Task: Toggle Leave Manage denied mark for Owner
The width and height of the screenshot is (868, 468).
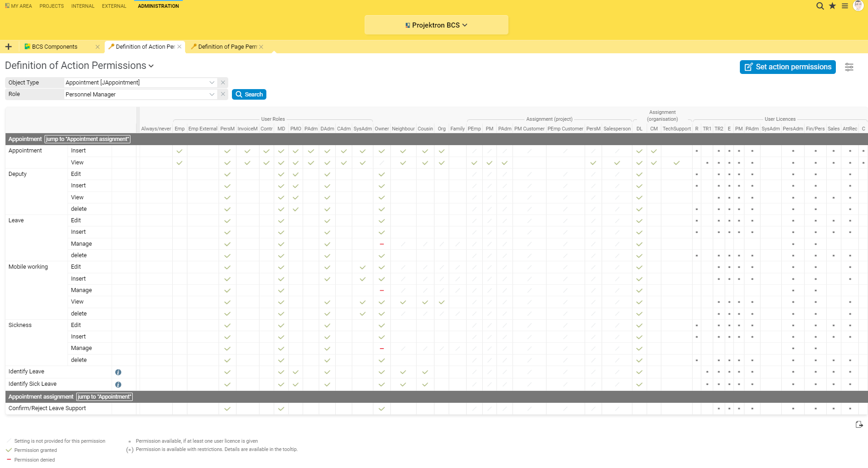Action: point(382,244)
